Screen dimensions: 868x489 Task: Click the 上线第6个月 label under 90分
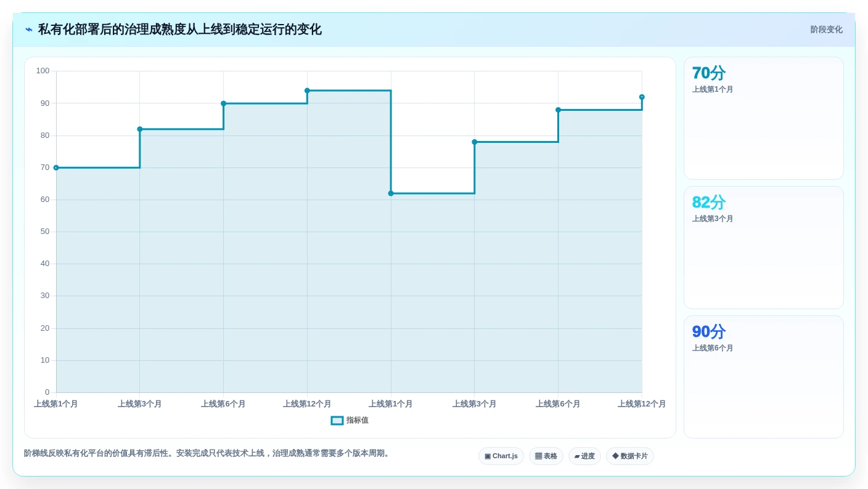713,349
